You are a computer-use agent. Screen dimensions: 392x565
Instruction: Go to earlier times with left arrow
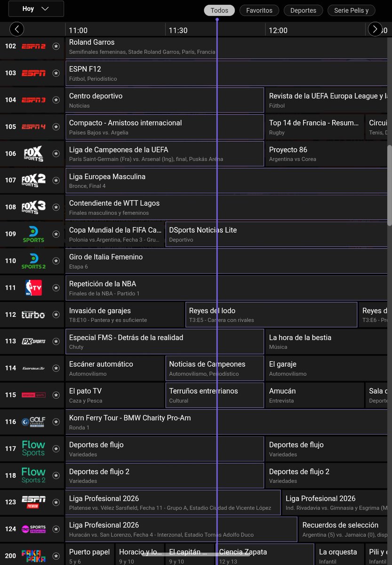tap(16, 29)
